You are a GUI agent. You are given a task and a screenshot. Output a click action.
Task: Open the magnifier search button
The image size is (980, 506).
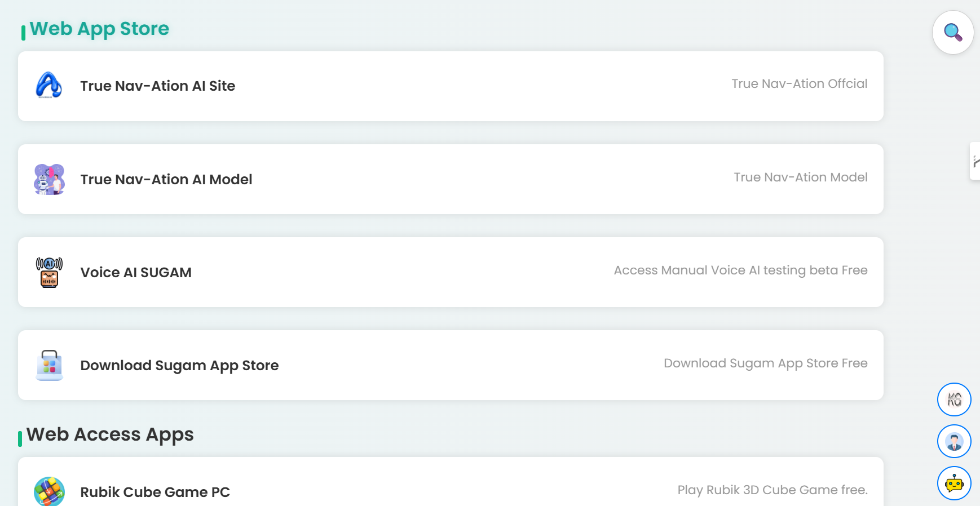click(x=953, y=32)
